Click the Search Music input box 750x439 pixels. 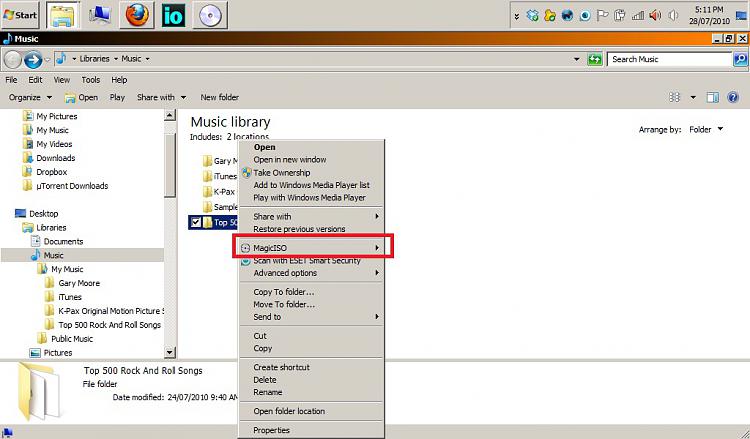[x=670, y=59]
